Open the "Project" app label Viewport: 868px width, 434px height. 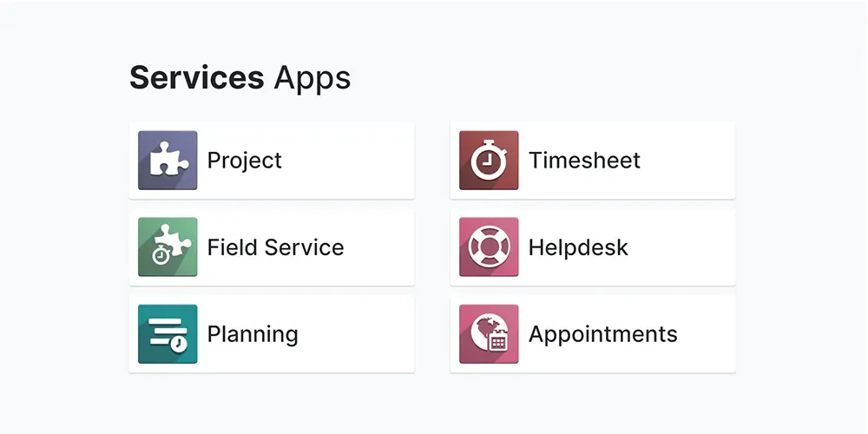244,161
